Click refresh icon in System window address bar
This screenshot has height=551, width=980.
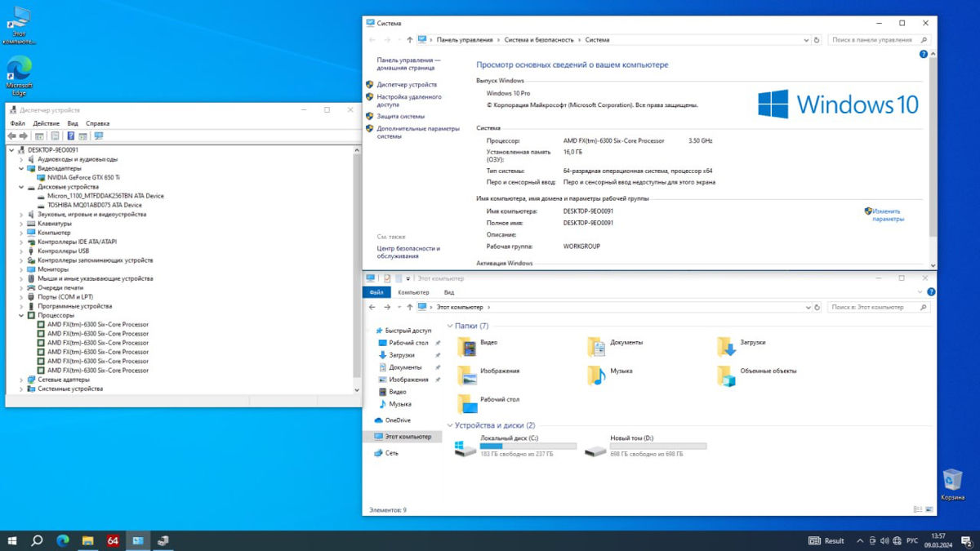click(x=817, y=39)
